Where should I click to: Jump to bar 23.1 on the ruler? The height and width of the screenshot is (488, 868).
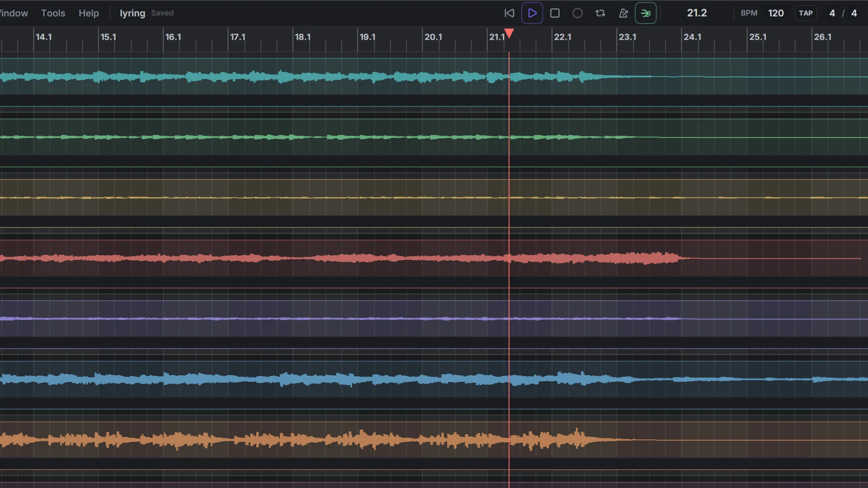pos(627,37)
